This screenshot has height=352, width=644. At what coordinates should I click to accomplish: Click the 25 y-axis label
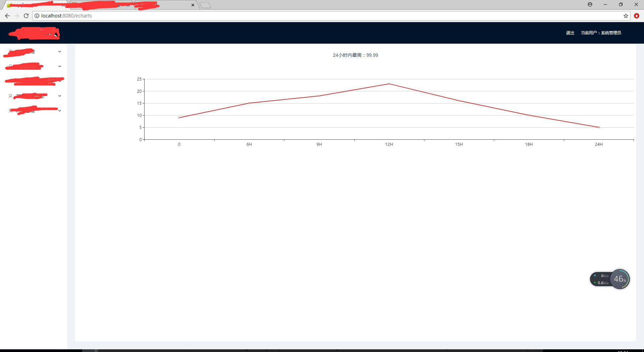click(x=139, y=79)
